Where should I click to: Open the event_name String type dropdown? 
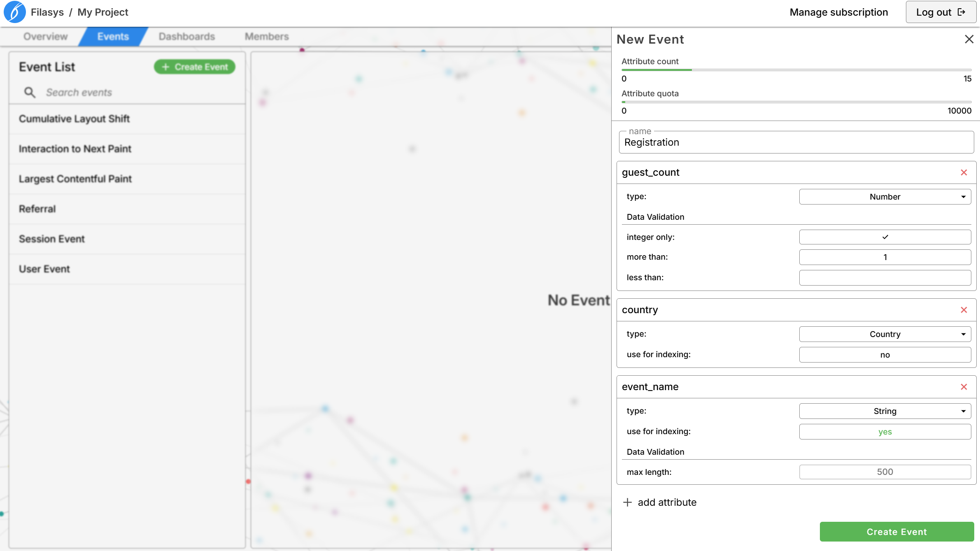pyautogui.click(x=885, y=411)
